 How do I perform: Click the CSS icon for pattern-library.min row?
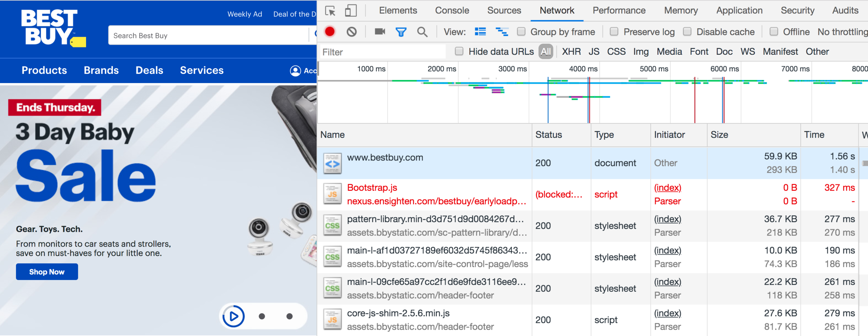click(x=332, y=226)
